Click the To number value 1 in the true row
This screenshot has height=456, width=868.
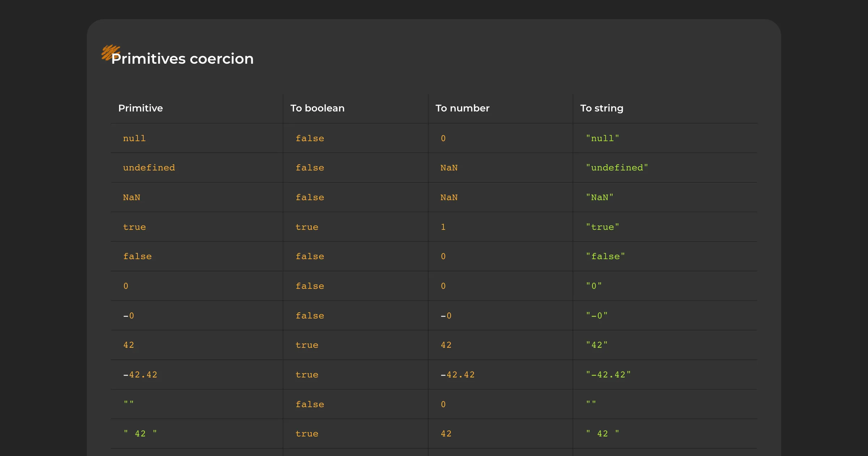[443, 227]
